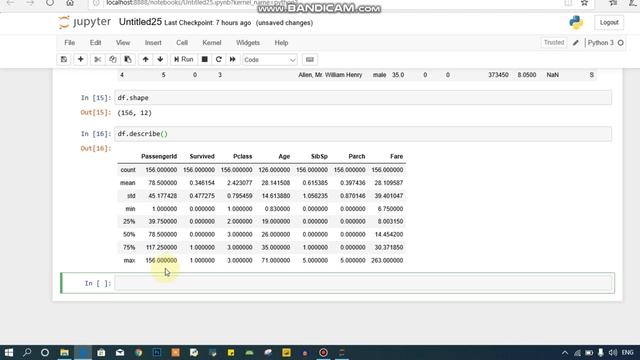Click the Fare column header
Image resolution: width=640 pixels, height=360 pixels.
pyautogui.click(x=396, y=156)
